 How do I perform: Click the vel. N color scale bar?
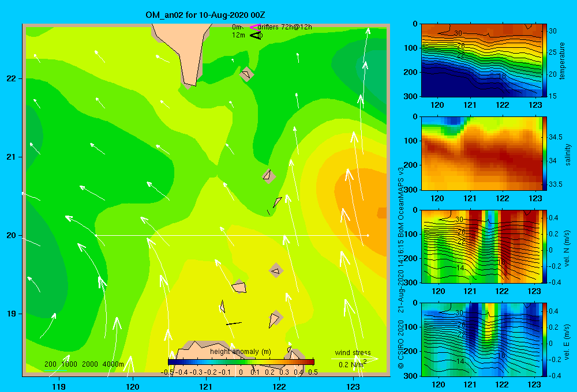545,246
